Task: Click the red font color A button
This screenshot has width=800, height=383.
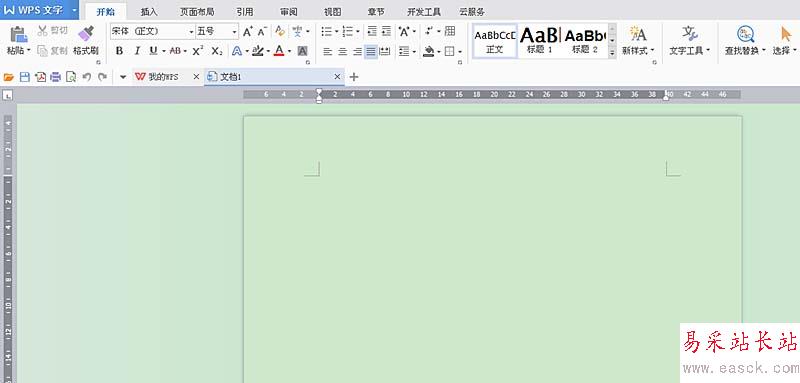Action: pos(279,51)
